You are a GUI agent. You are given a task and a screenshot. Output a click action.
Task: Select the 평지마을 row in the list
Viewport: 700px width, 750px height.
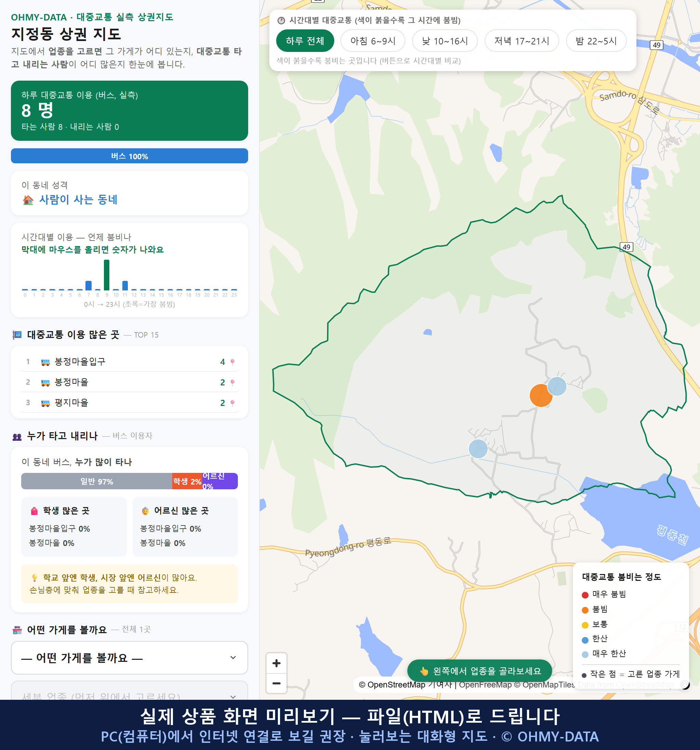(130, 403)
